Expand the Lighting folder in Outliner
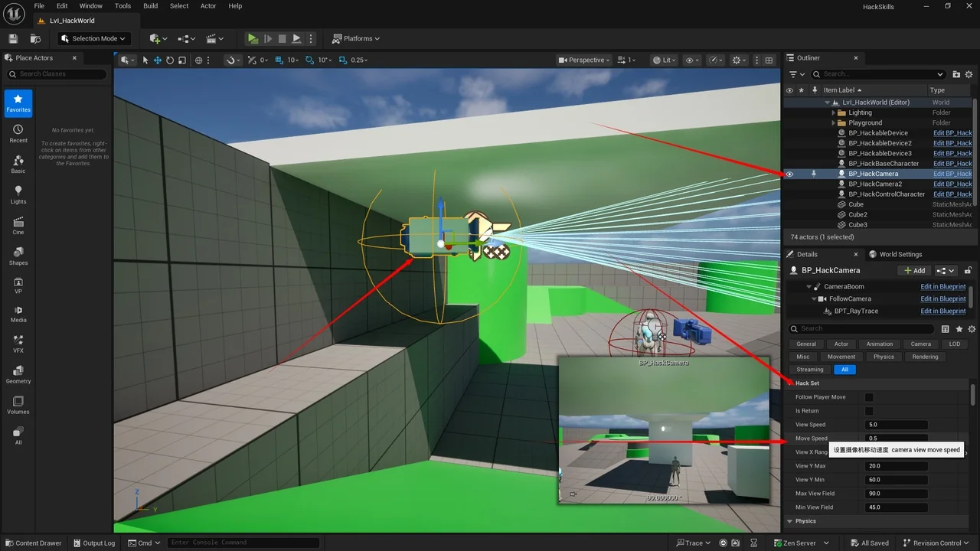The image size is (980, 551). tap(834, 112)
